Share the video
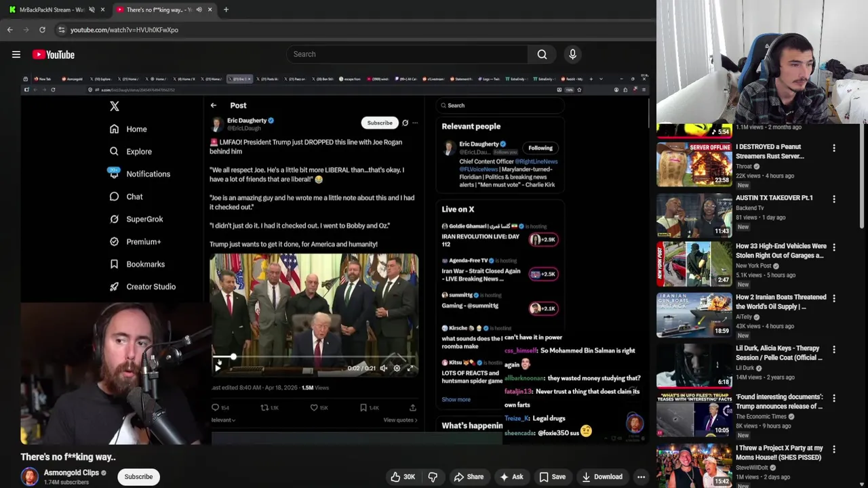Image resolution: width=868 pixels, height=488 pixels. point(468,477)
